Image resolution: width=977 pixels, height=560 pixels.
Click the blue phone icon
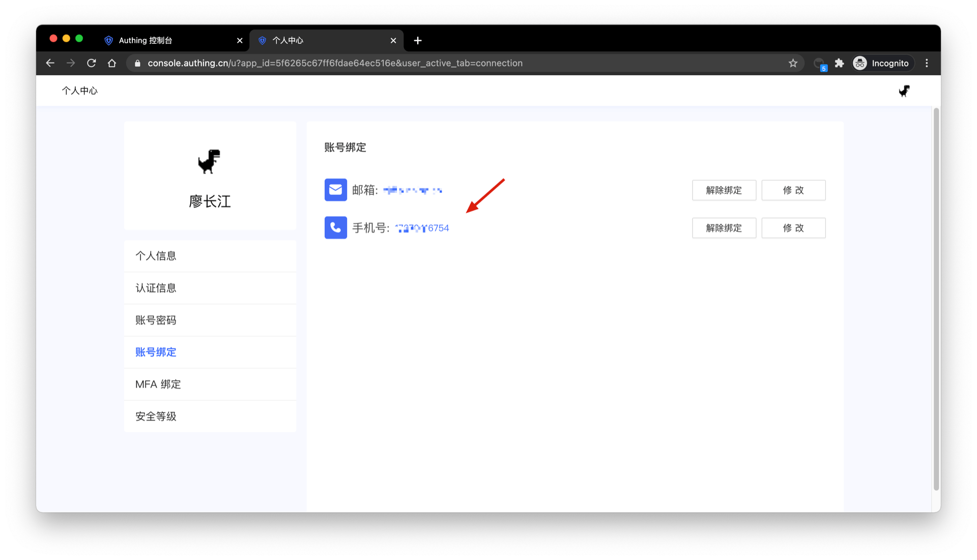click(x=335, y=228)
